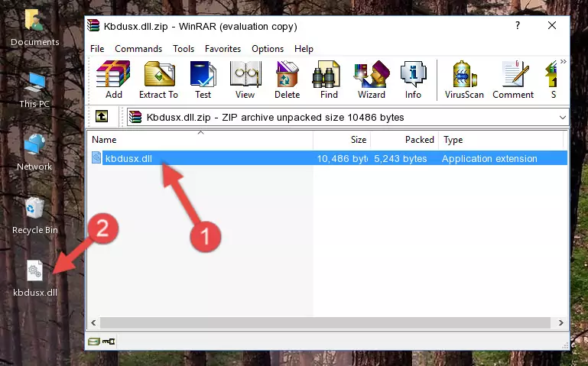The height and width of the screenshot is (366, 588).
Task: Click the 10,486 bytes size cell
Action: coord(342,158)
